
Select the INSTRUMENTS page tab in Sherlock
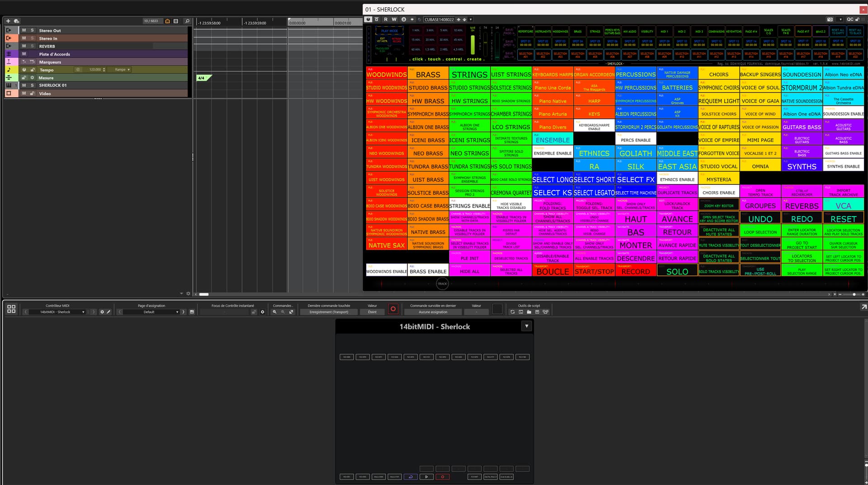pos(543,31)
